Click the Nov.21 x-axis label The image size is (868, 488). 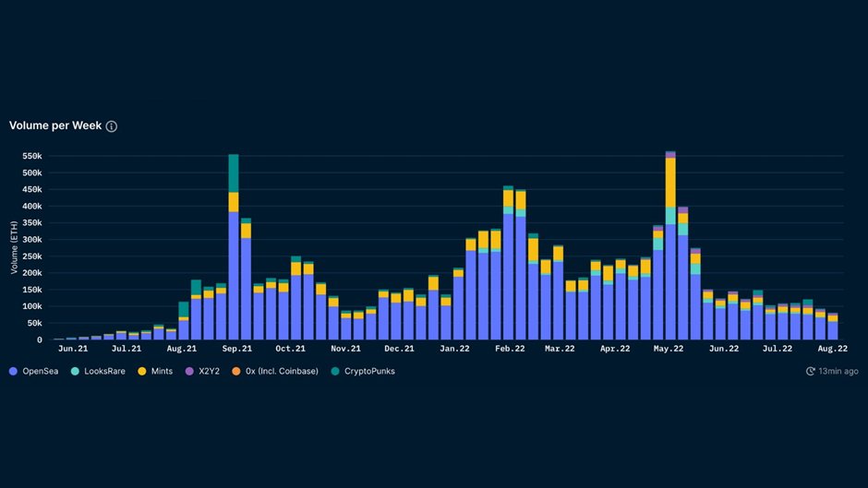click(346, 349)
